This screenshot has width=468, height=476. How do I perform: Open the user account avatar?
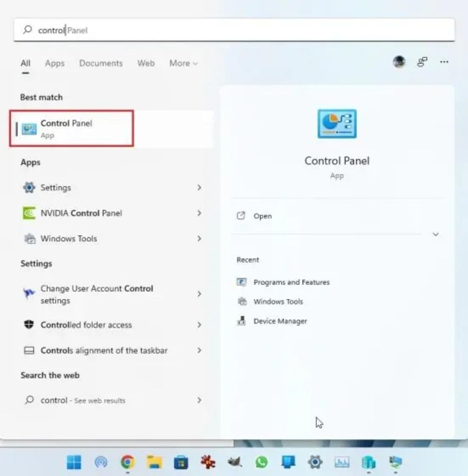coord(399,62)
